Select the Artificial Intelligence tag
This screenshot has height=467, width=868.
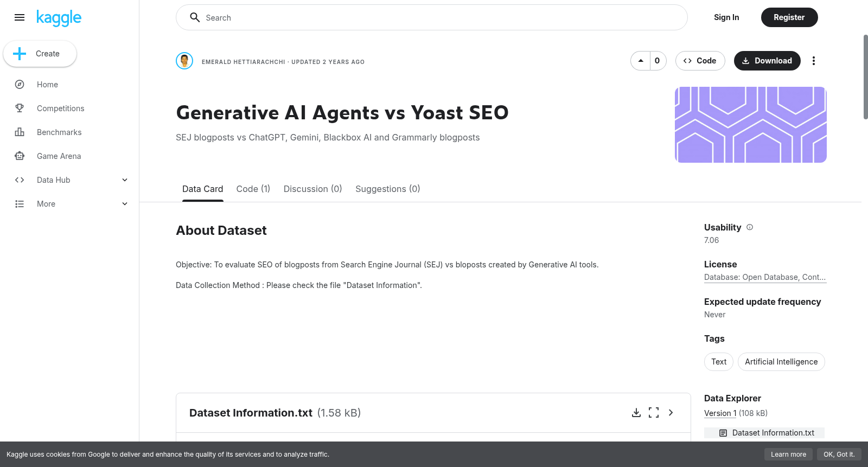tap(781, 362)
